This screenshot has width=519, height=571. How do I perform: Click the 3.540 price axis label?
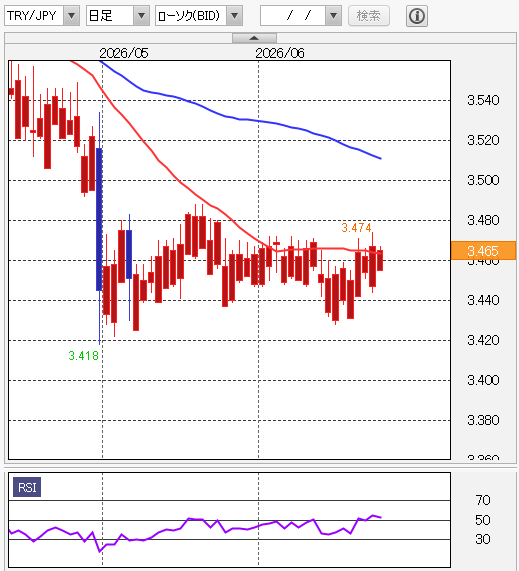pyautogui.click(x=483, y=100)
